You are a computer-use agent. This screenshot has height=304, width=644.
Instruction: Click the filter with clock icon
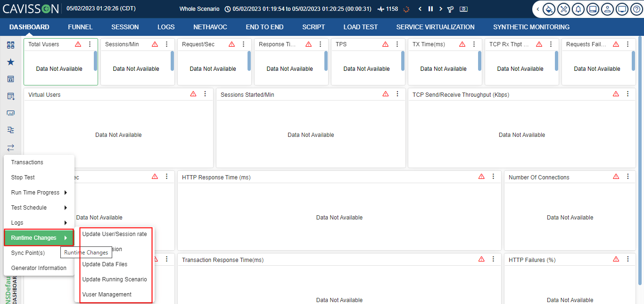[451, 9]
